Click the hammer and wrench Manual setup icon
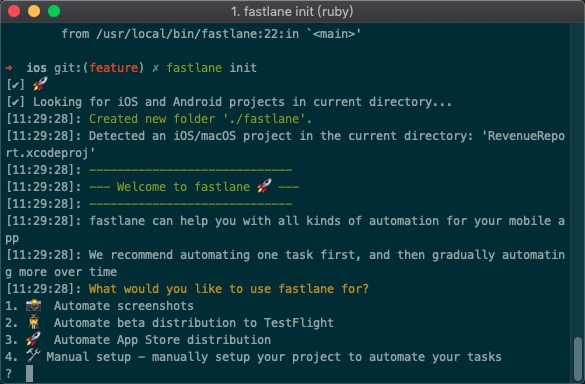 (x=33, y=356)
